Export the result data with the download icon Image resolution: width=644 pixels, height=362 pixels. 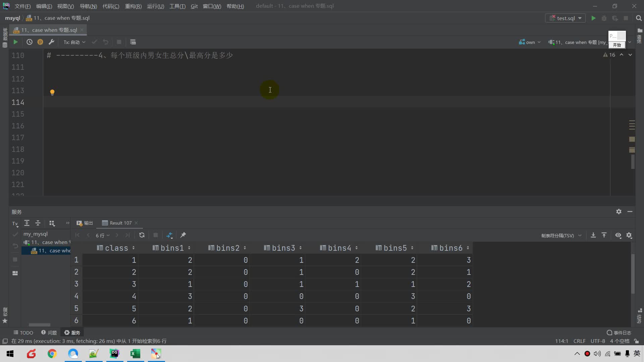pos(593,235)
